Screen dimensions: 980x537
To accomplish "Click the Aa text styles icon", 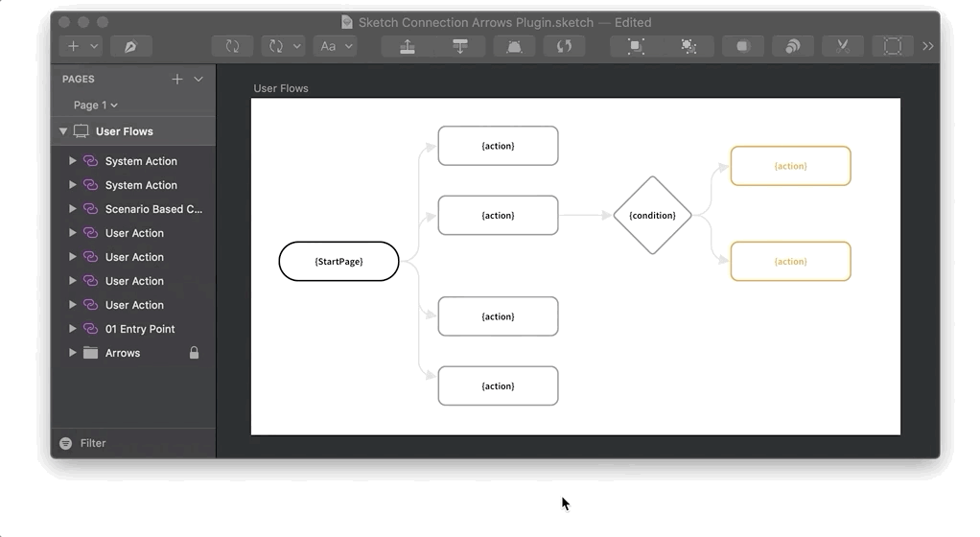I will [x=328, y=46].
